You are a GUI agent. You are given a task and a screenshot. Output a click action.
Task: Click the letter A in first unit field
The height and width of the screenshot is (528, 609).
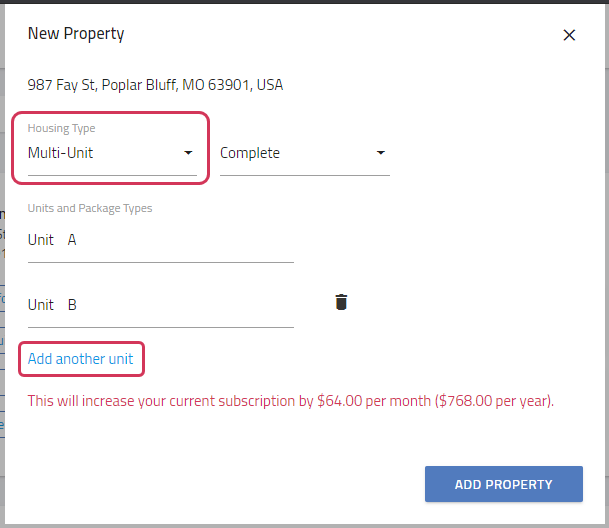click(72, 240)
